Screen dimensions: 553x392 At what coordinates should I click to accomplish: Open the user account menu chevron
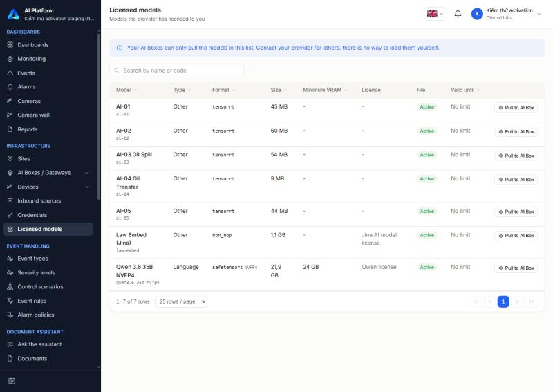(539, 14)
